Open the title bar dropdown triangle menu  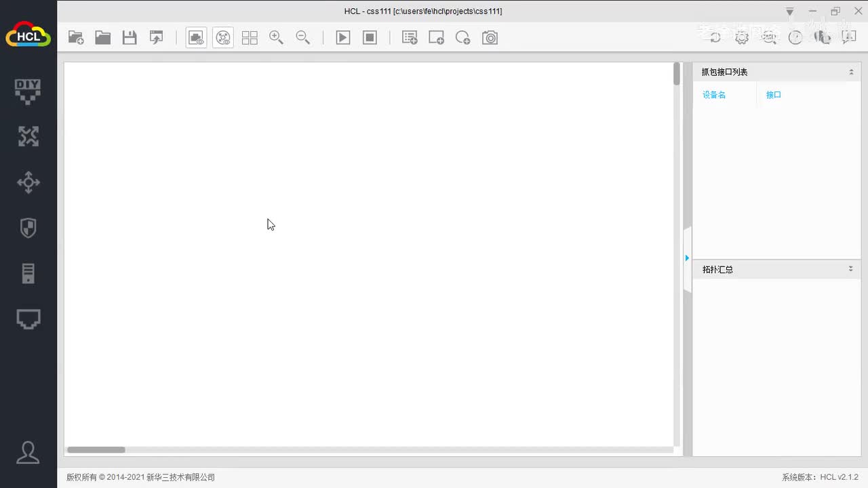coord(790,12)
